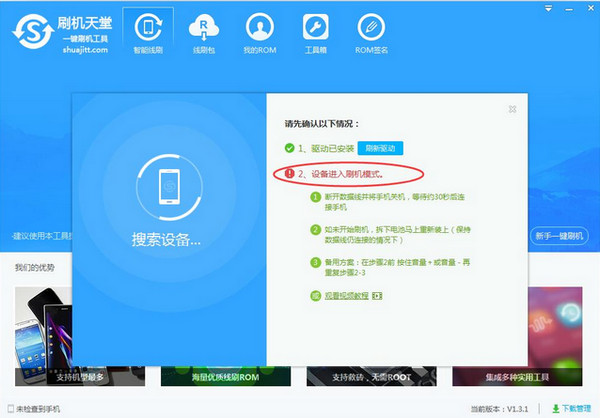
Task: Minimize the application window
Action: 569,9
